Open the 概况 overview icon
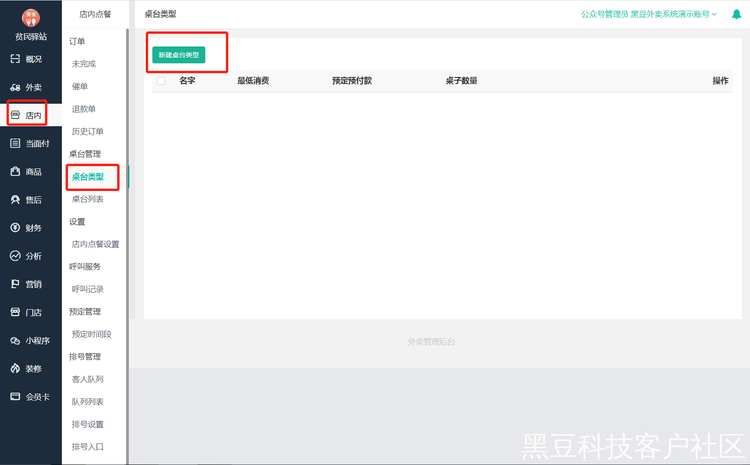The width and height of the screenshot is (750, 465). tap(15, 59)
